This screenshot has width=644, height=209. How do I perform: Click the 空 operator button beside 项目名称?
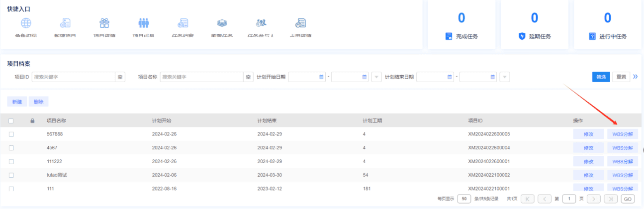(249, 77)
